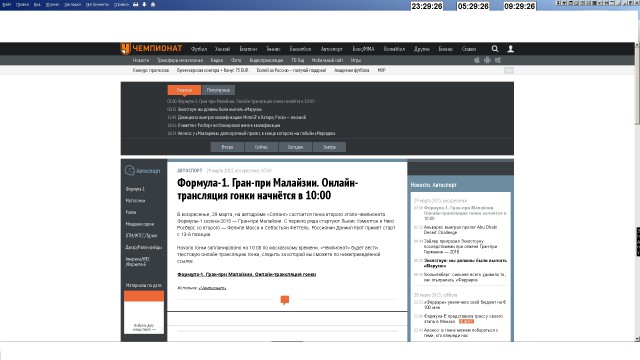Go to the Бокс/MMA section
Screen dimensions: 640x360
pos(363,49)
